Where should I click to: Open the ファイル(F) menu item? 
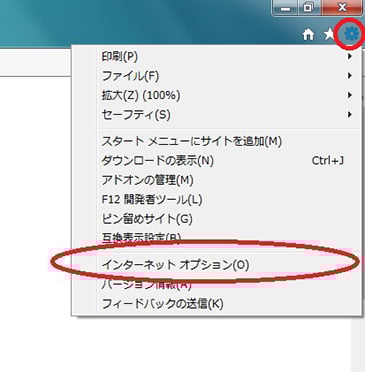pos(217,76)
